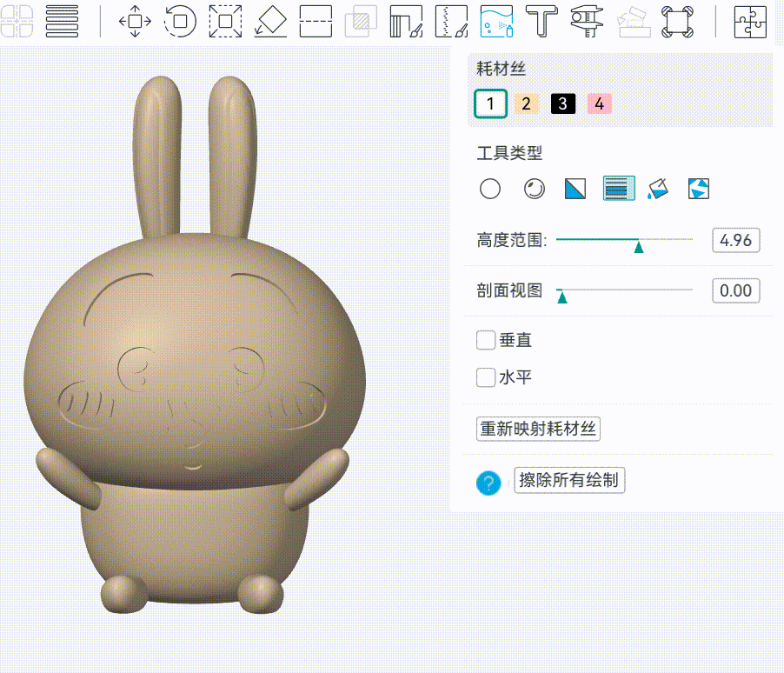
Task: Open the layer lines list icon
Action: tap(62, 21)
